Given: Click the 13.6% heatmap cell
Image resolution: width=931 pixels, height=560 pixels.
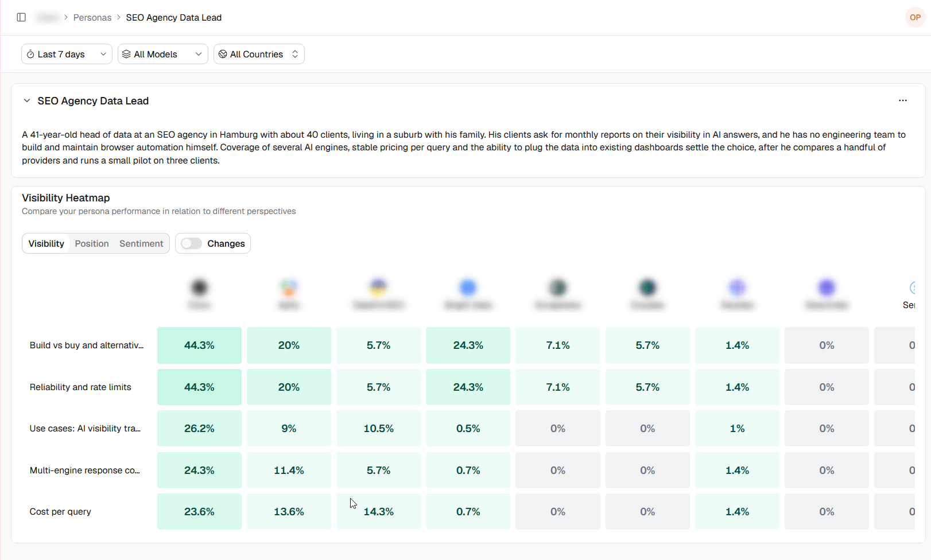Looking at the screenshot, I should click(289, 512).
